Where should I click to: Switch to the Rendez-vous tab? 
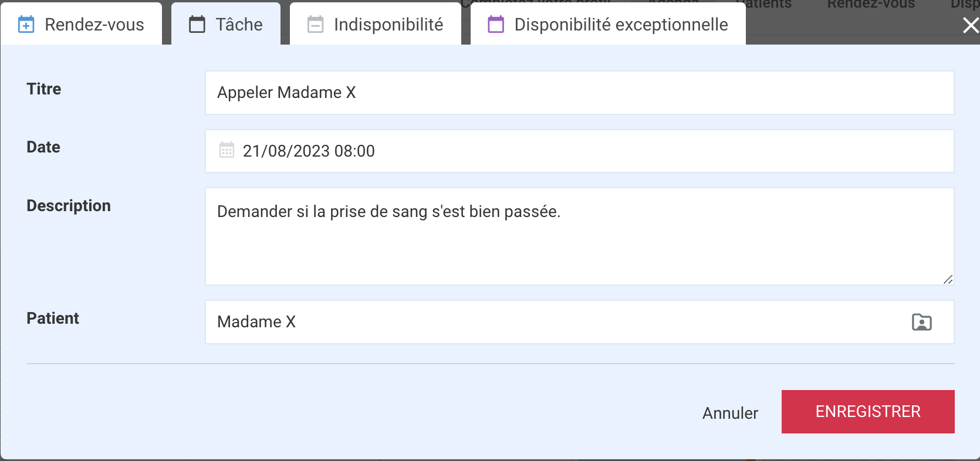pyautogui.click(x=82, y=24)
